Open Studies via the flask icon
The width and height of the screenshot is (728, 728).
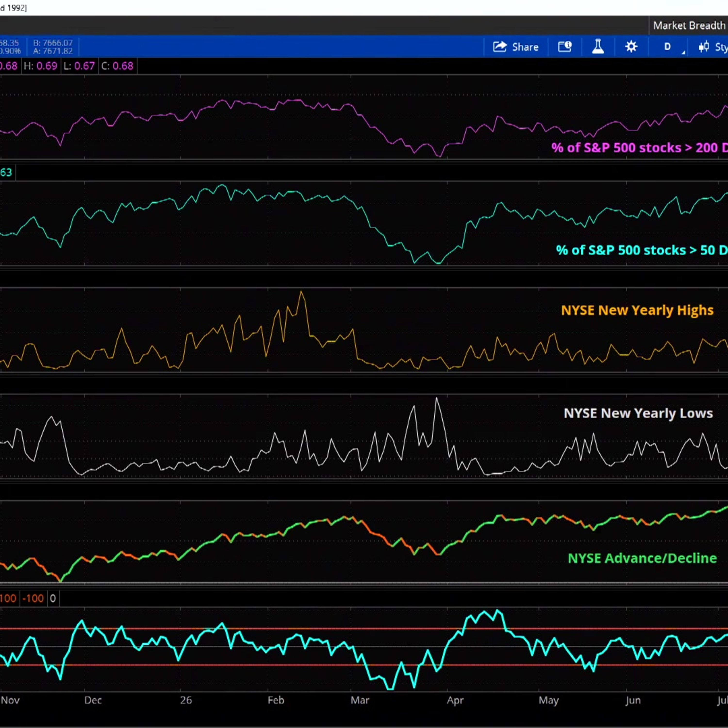coord(598,47)
